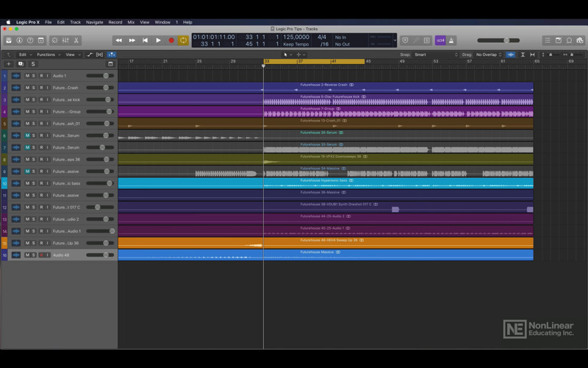The image size is (588, 368).
Task: Duplicate track button in track header
Action: [21, 64]
